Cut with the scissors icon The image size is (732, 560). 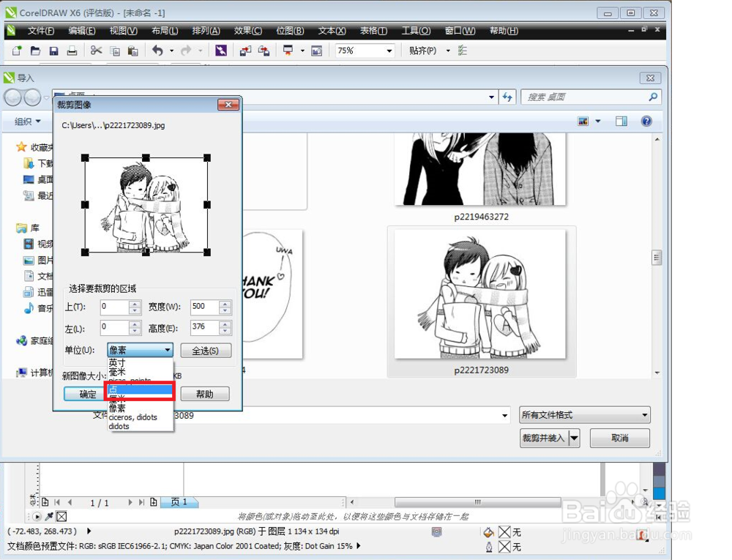click(x=97, y=51)
